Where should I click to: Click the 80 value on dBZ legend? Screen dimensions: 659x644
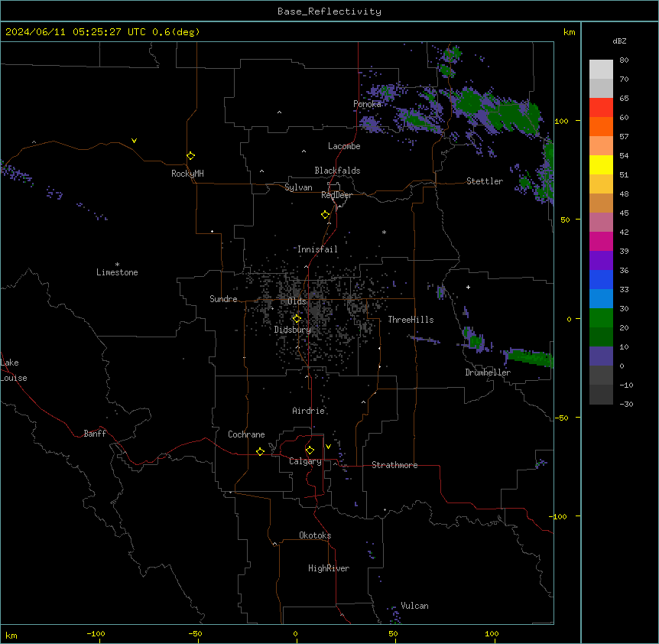pos(624,60)
